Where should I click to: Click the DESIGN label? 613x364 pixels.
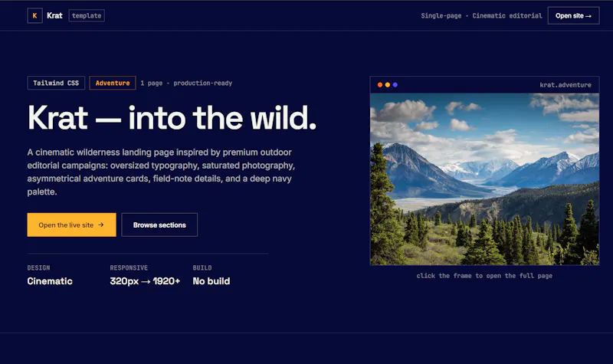tap(39, 267)
